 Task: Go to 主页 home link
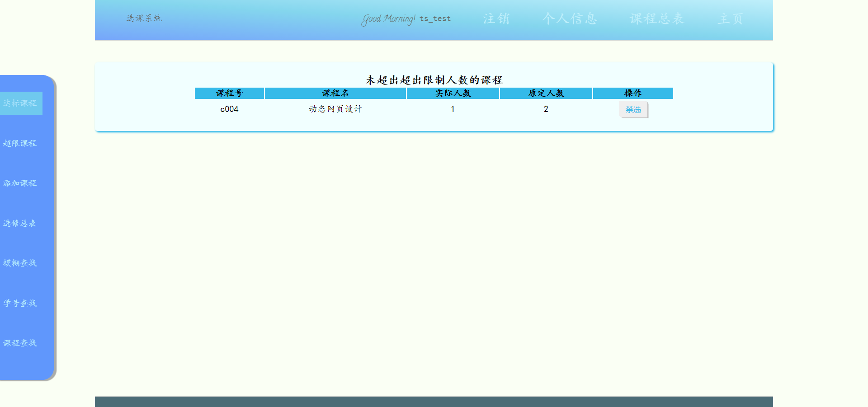point(731,19)
